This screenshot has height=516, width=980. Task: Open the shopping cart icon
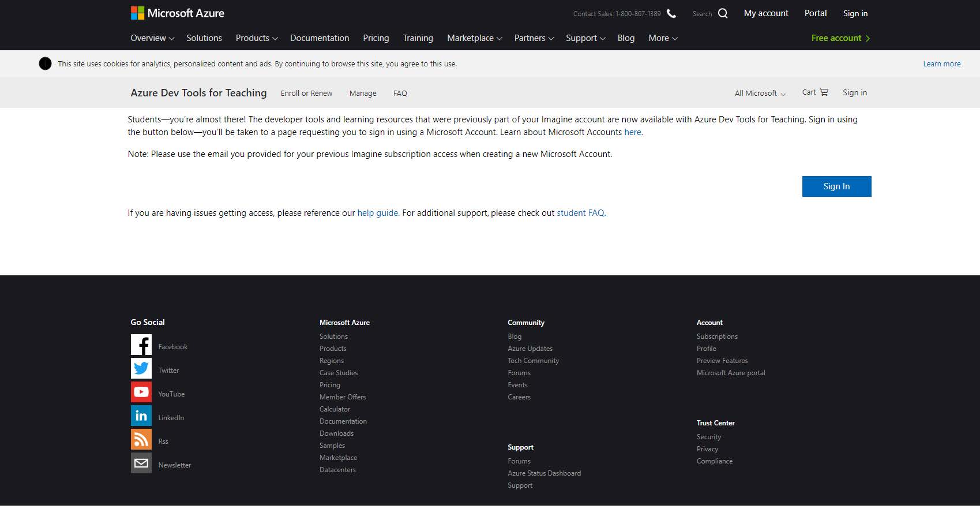click(824, 92)
